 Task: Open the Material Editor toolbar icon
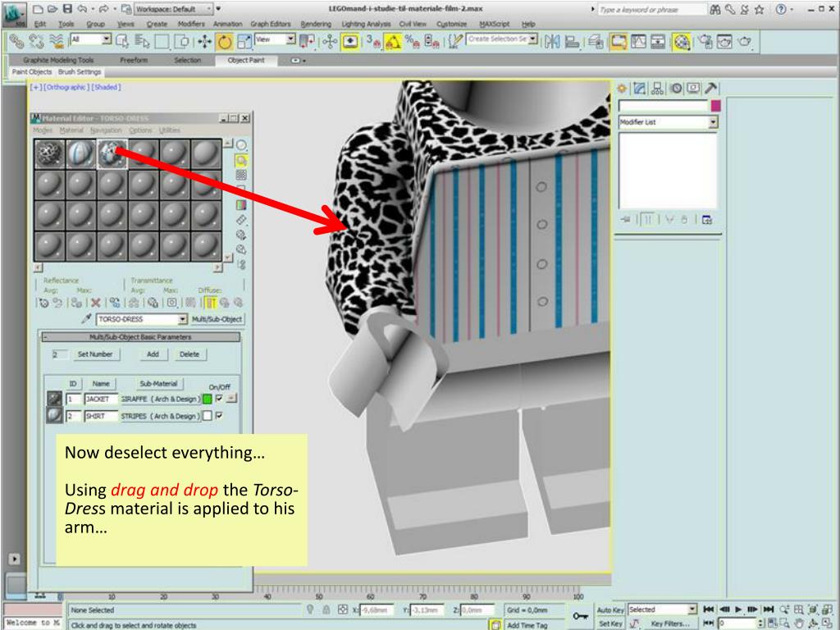pyautogui.click(x=682, y=42)
